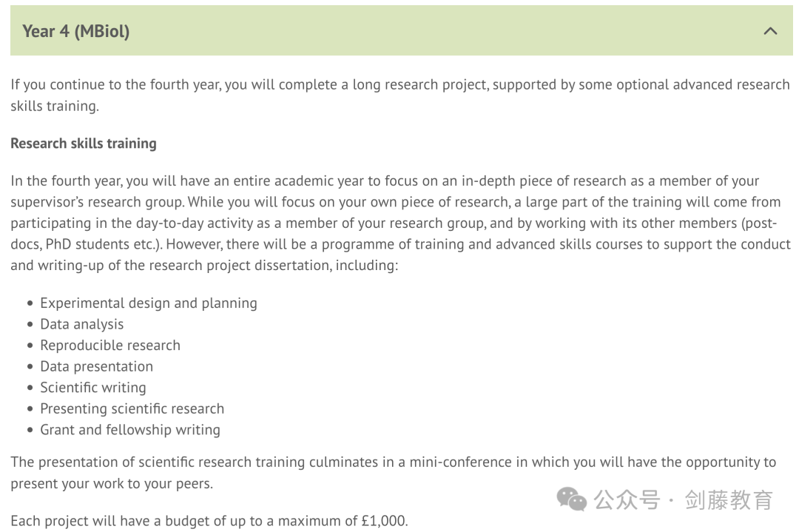The width and height of the screenshot is (799, 532).
Task: Click the Data presentation list item
Action: pos(96,366)
